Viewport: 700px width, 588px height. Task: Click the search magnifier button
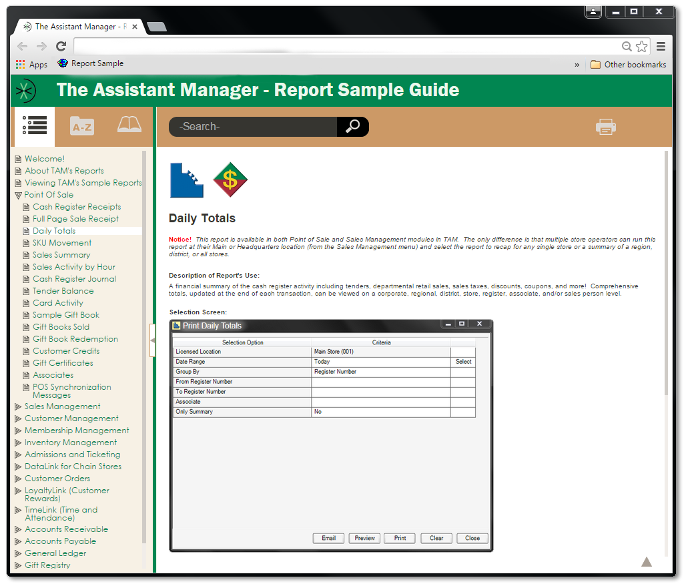(x=353, y=127)
